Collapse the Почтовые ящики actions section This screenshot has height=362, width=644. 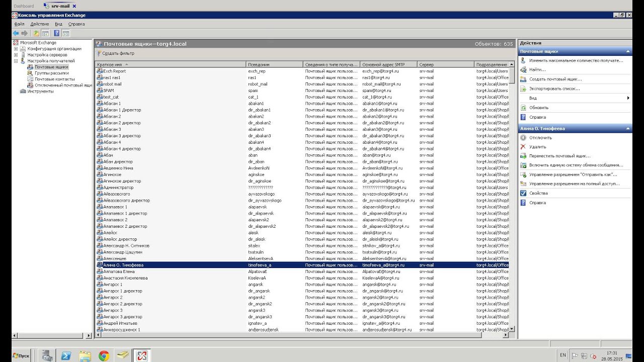click(628, 51)
